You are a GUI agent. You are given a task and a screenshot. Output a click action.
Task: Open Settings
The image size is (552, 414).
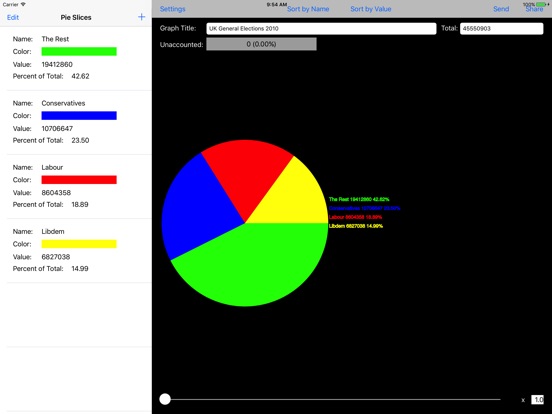[x=172, y=9]
